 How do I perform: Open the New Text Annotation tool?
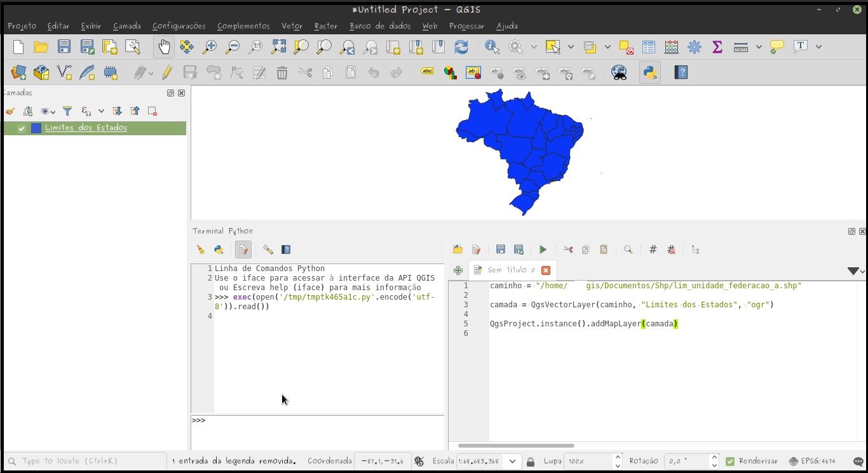coord(799,46)
